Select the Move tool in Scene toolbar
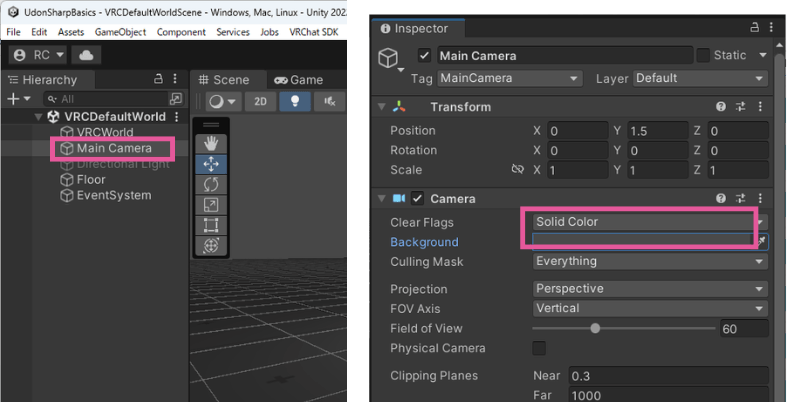 (211, 164)
